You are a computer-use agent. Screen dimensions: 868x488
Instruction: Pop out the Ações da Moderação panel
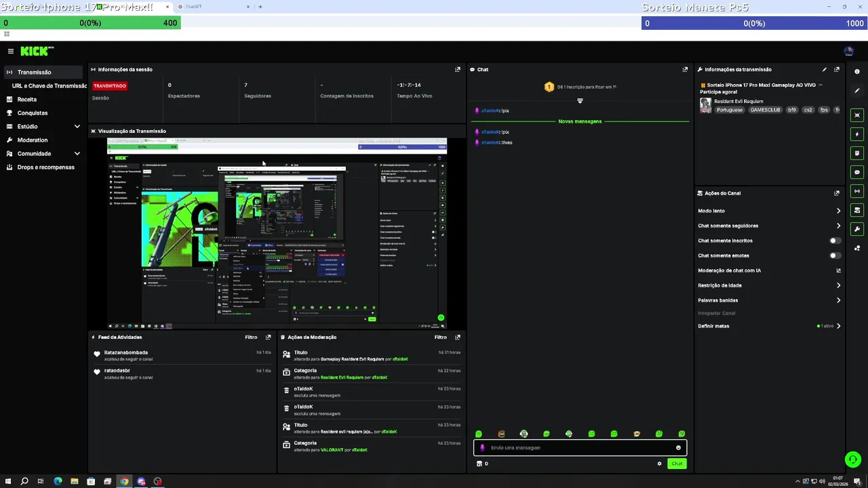tap(458, 337)
